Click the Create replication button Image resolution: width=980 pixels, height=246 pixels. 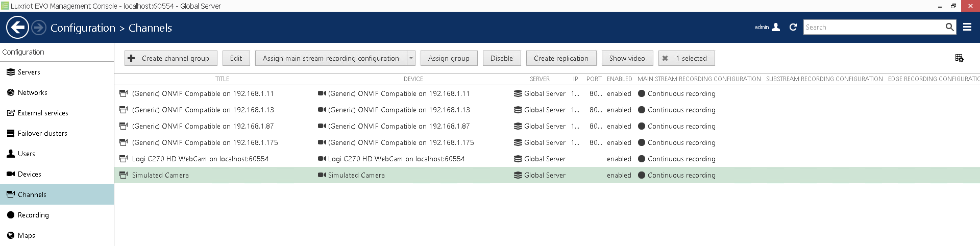point(560,58)
